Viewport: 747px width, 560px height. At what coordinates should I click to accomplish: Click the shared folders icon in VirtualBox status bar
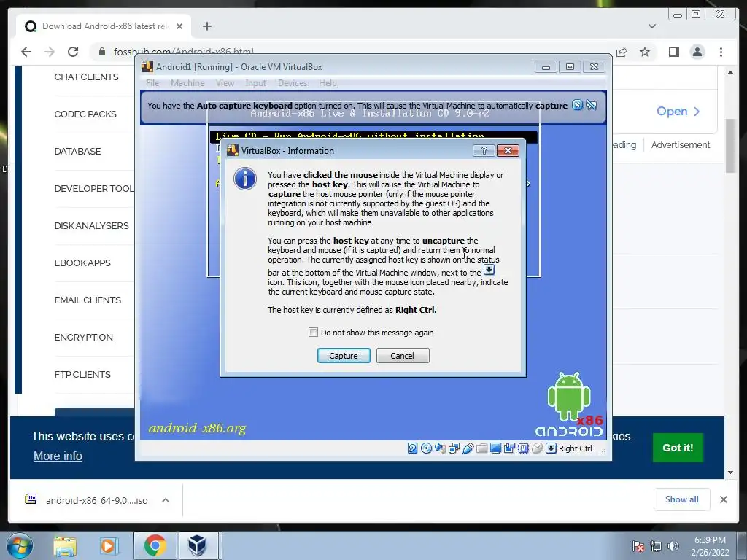(481, 448)
